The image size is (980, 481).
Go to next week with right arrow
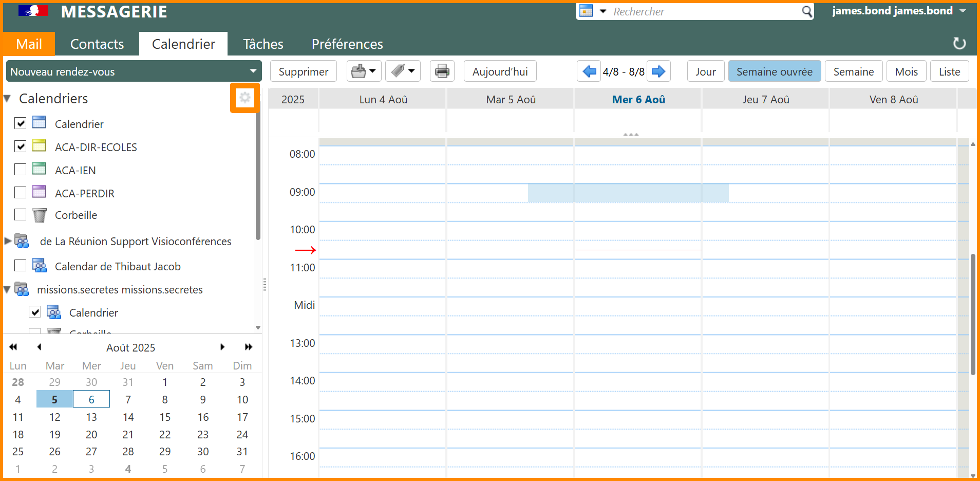pos(658,71)
